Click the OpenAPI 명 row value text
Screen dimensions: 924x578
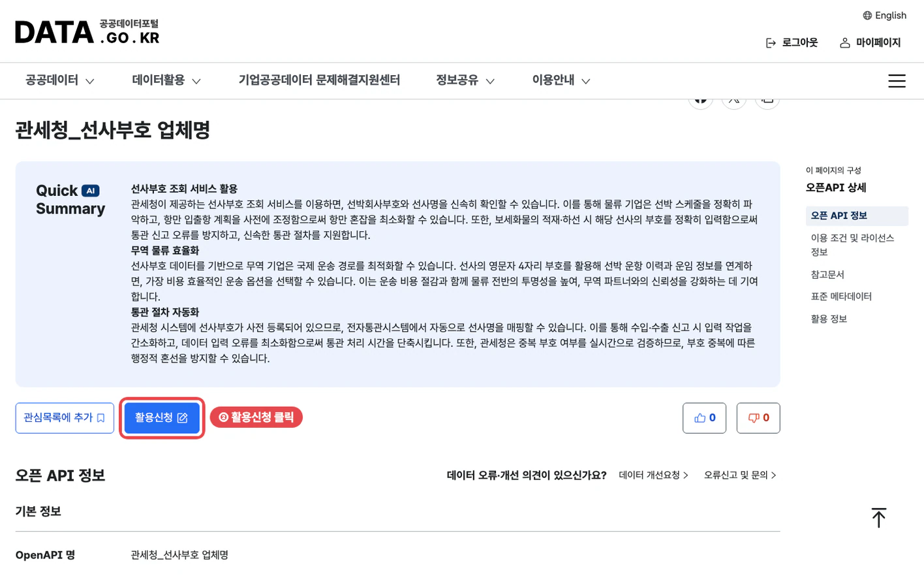[x=179, y=555]
